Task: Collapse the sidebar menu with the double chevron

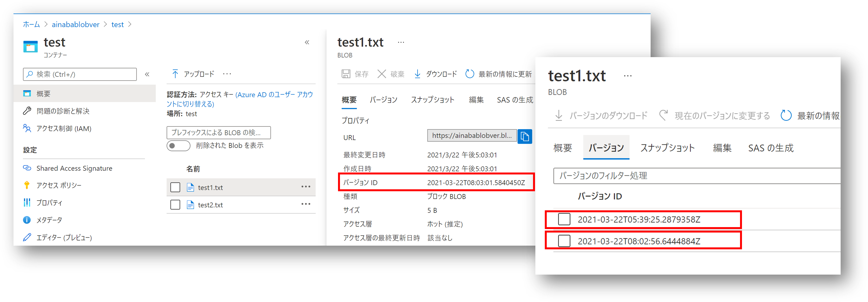Action: pyautogui.click(x=147, y=74)
